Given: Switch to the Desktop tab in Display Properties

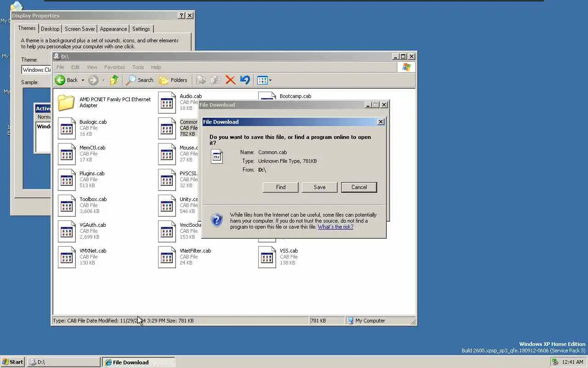Looking at the screenshot, I should [50, 29].
